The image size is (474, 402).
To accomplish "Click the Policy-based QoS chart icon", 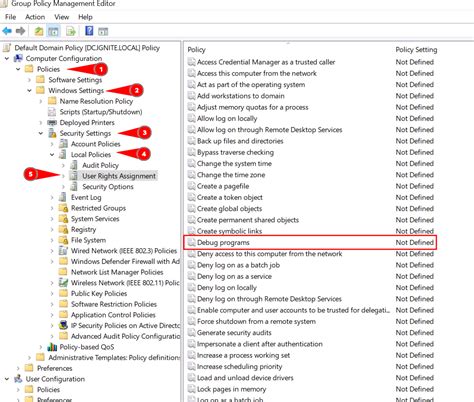I will pos(52,347).
